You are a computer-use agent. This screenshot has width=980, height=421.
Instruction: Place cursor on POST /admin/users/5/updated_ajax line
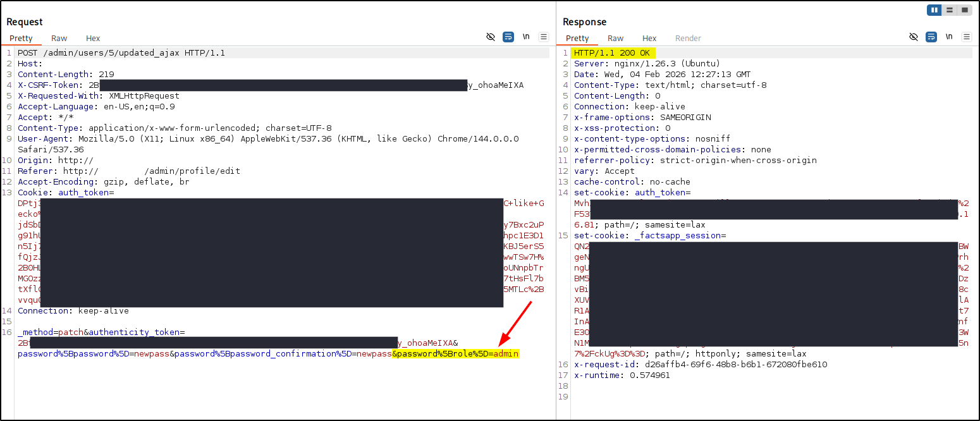pyautogui.click(x=121, y=53)
